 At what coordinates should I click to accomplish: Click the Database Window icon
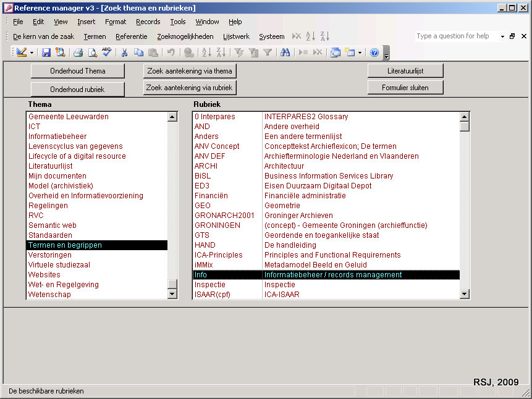click(x=336, y=52)
